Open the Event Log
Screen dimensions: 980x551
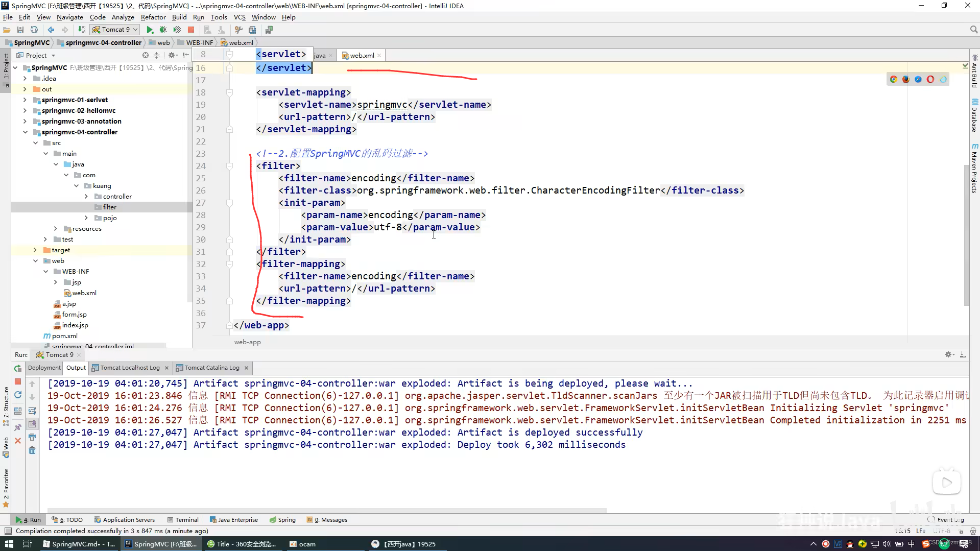coord(946,520)
